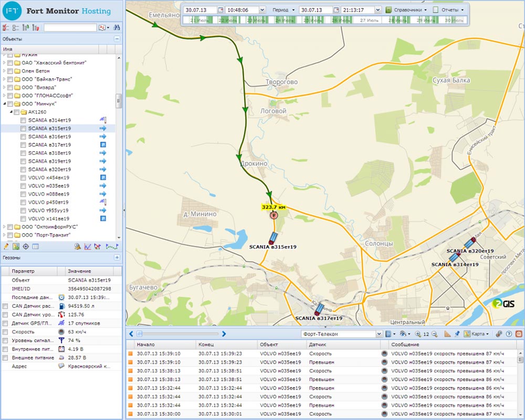525x420 pixels.
Task: Click the orange power logout icon
Action: click(519, 334)
